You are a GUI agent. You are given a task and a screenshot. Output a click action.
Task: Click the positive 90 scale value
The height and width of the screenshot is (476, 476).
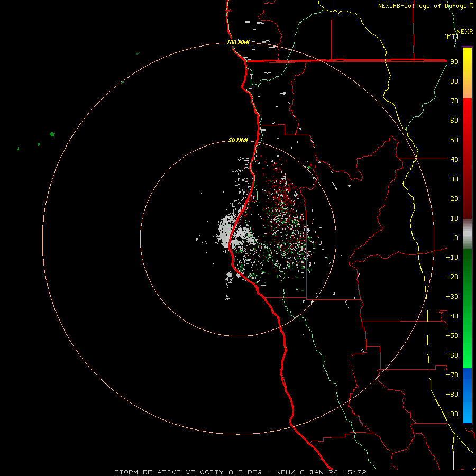(x=454, y=62)
